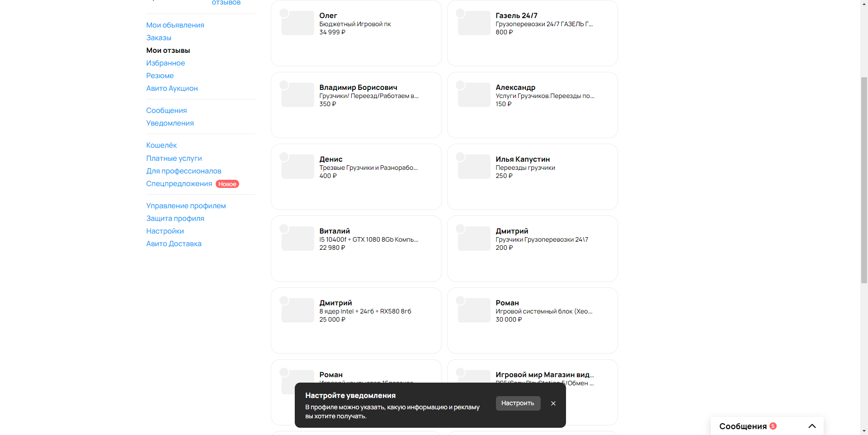Click the red Новое badge
This screenshot has width=868, height=435.
click(x=227, y=184)
